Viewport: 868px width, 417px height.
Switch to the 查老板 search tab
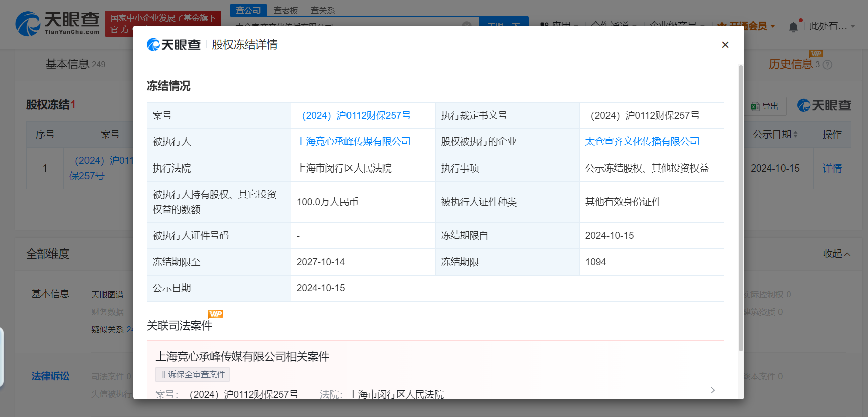[x=286, y=10]
